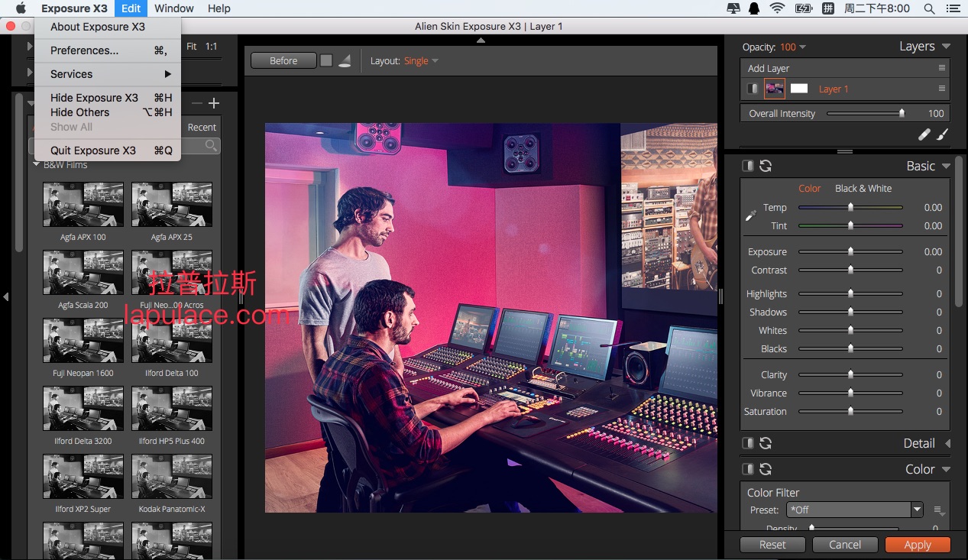Click the input method menu bar icon
This screenshot has width=968, height=560.
click(x=827, y=8)
